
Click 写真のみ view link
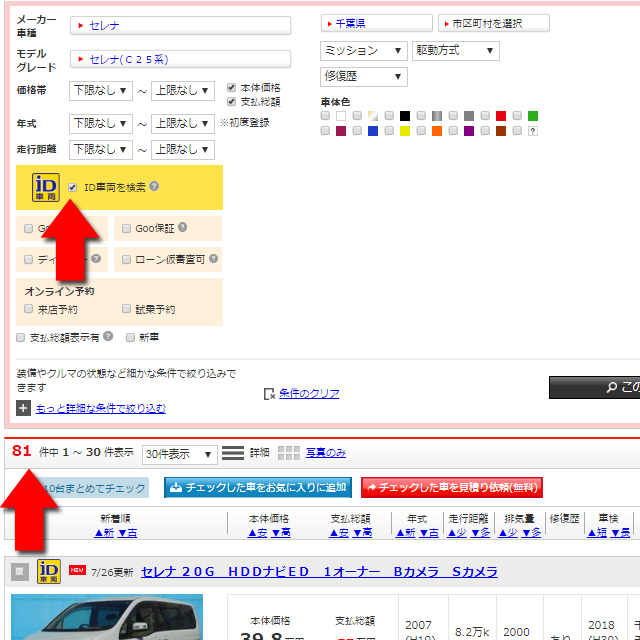pos(326,453)
